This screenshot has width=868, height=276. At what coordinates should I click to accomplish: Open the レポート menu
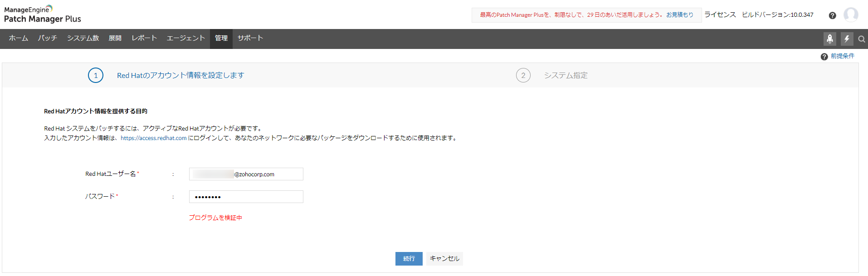144,38
